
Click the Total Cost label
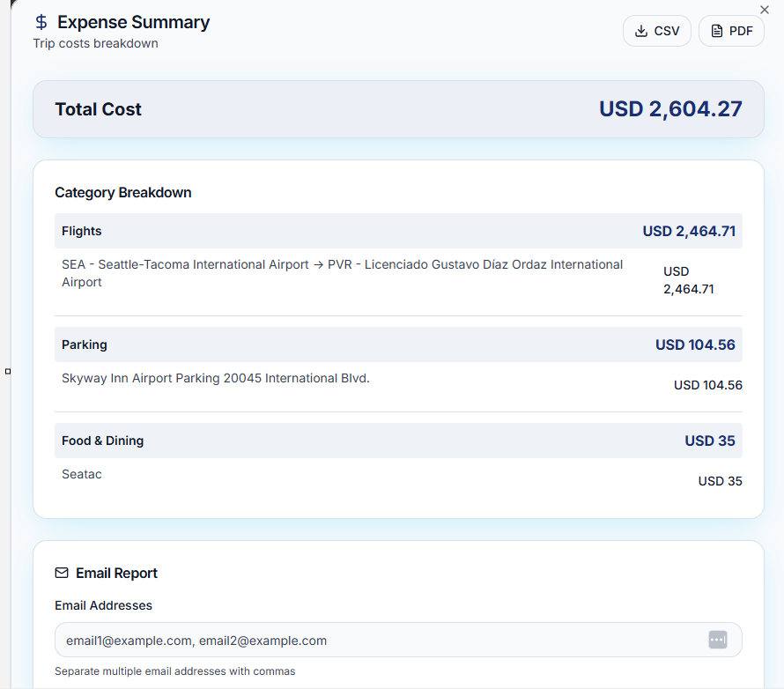coord(98,109)
